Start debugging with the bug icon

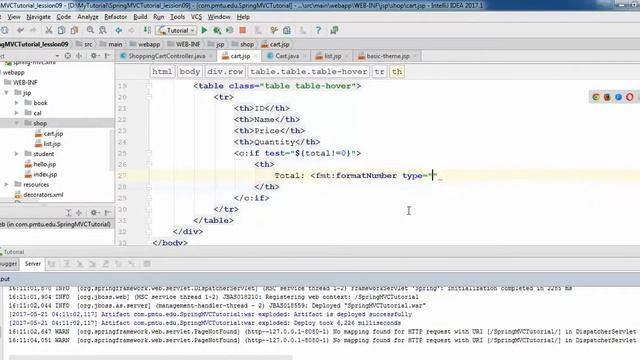click(x=217, y=30)
